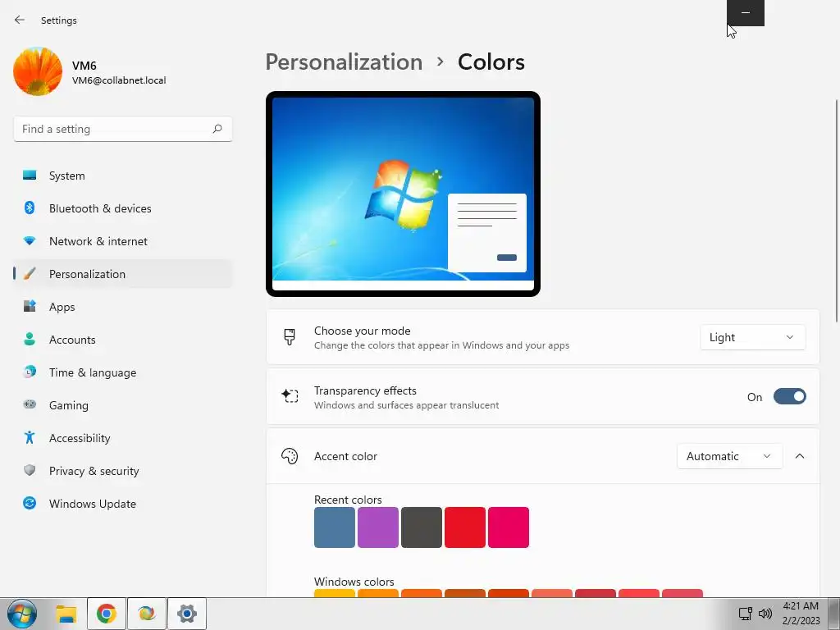Open the Accent color Automatic dropdown
Image resolution: width=840 pixels, height=630 pixels.
[729, 456]
